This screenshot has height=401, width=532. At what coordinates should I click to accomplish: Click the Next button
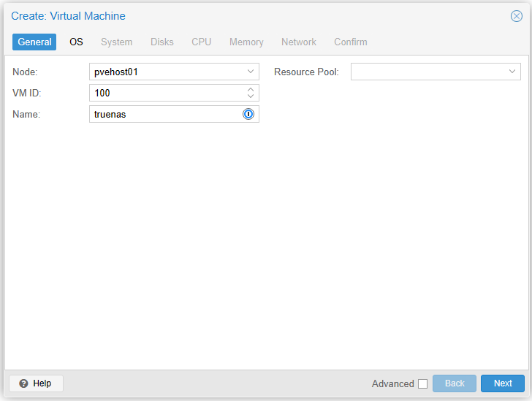point(503,383)
